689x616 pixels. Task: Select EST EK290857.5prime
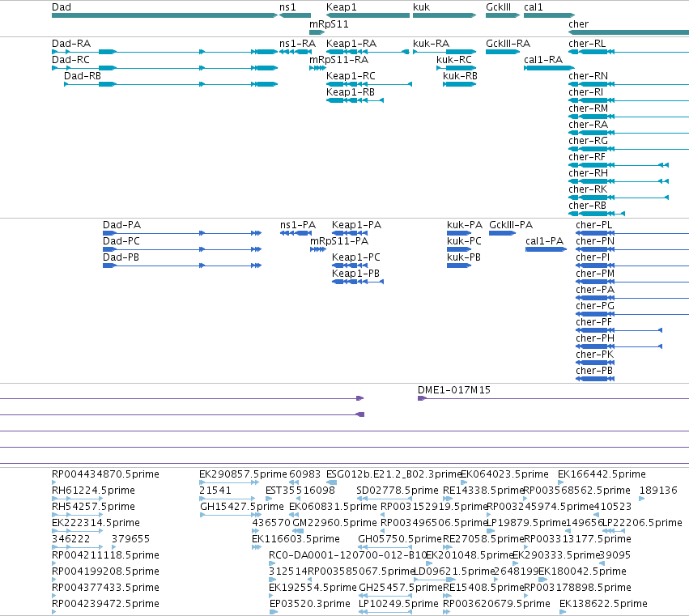coord(243,474)
